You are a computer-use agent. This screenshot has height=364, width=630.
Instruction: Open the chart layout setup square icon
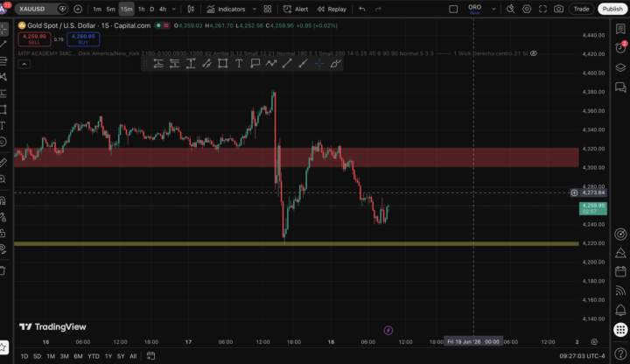[453, 9]
